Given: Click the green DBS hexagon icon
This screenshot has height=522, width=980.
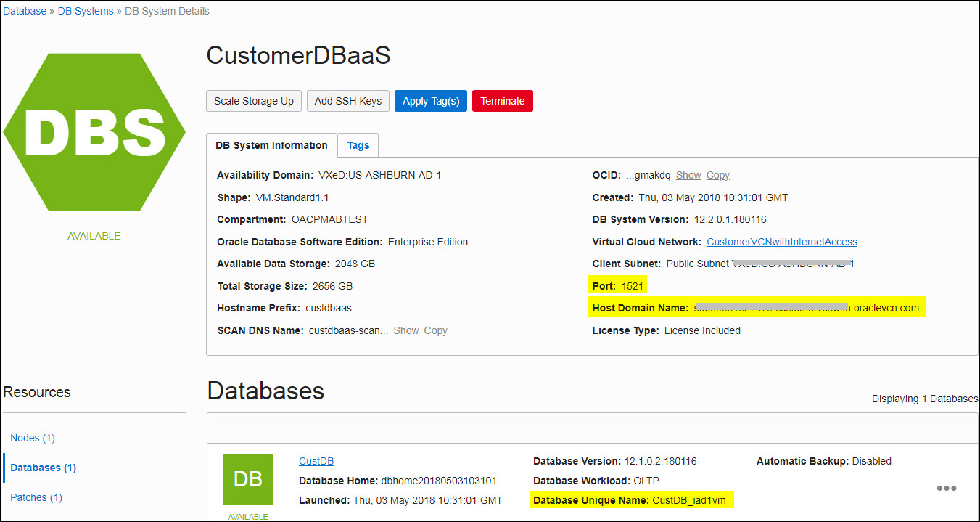Looking at the screenshot, I should coord(94,132).
